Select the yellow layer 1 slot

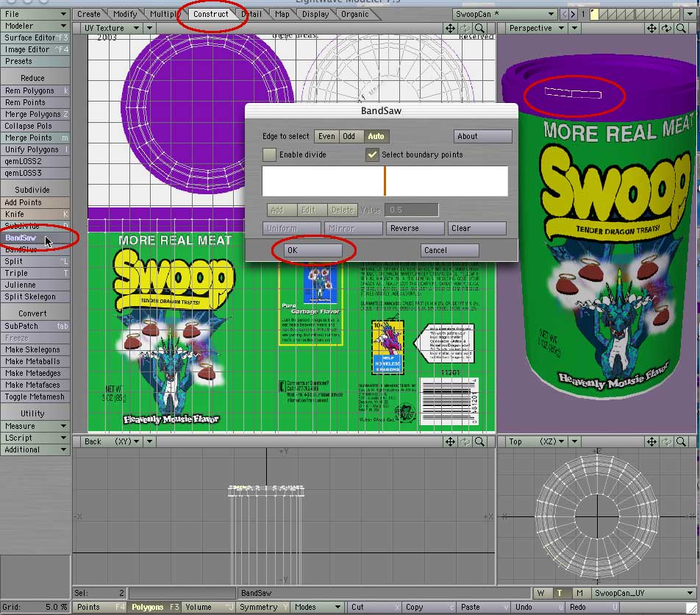click(x=594, y=14)
